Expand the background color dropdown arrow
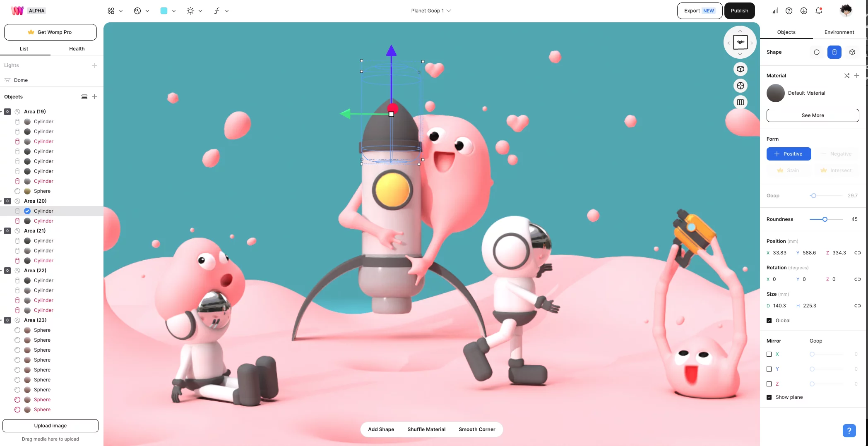 (x=174, y=11)
